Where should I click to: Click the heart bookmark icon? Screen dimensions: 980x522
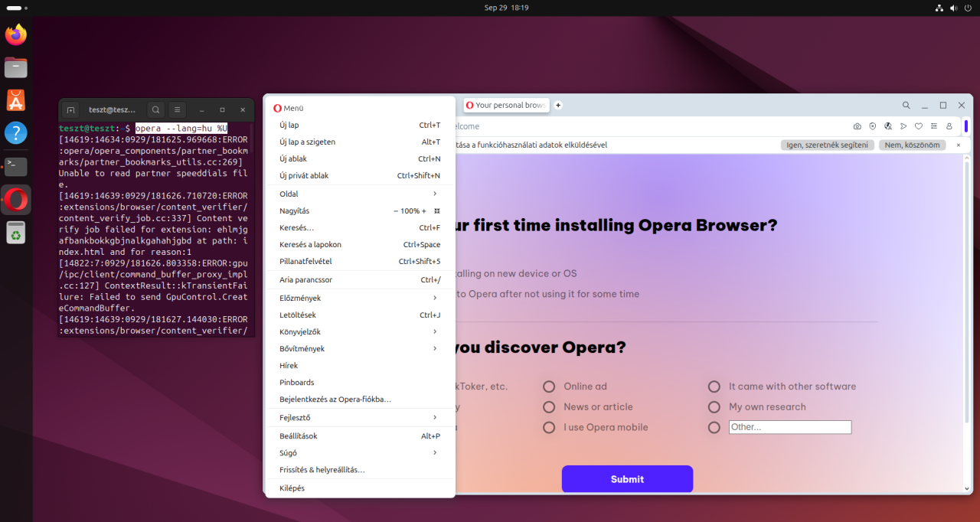click(x=919, y=126)
